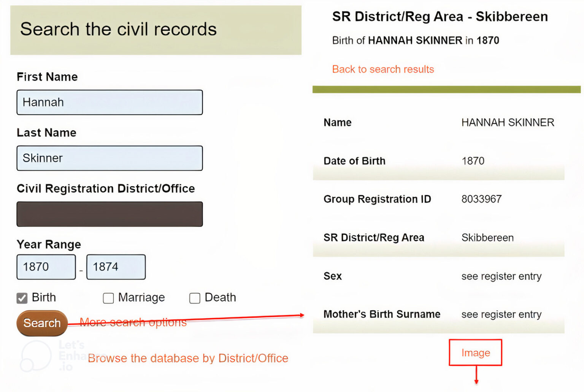Click the HANNAH SKINNER name value
This screenshot has width=584, height=392.
508,122
